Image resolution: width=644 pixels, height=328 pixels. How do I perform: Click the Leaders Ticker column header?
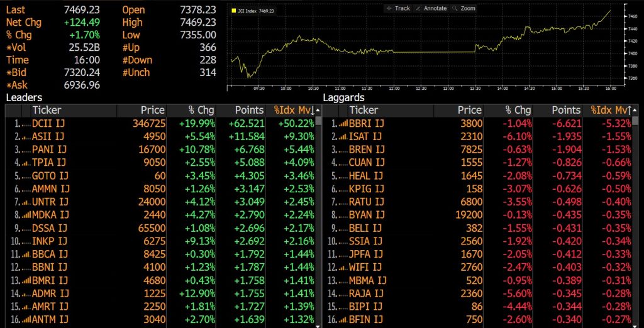(x=74, y=110)
